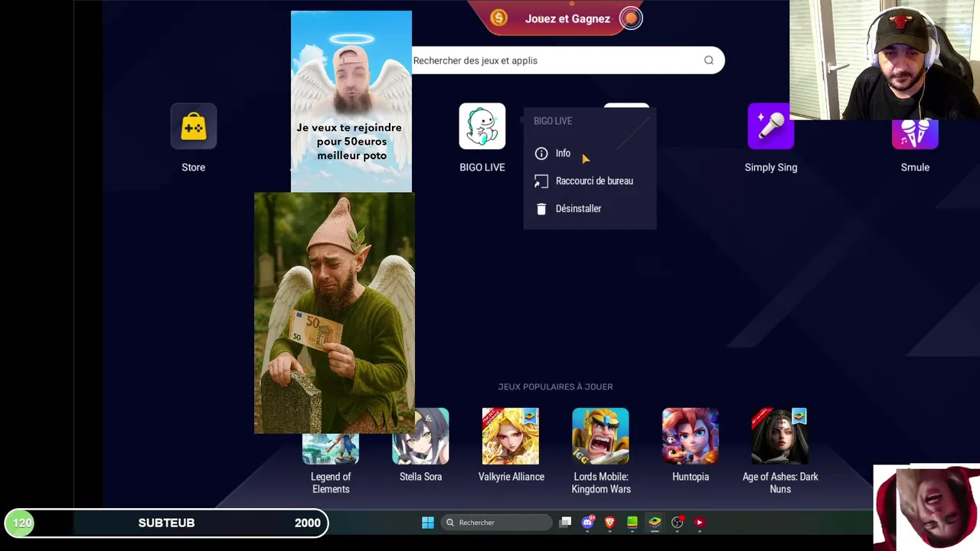980x551 pixels.
Task: Click the orange round icon after Jouez et Gagnez
Action: (x=631, y=18)
